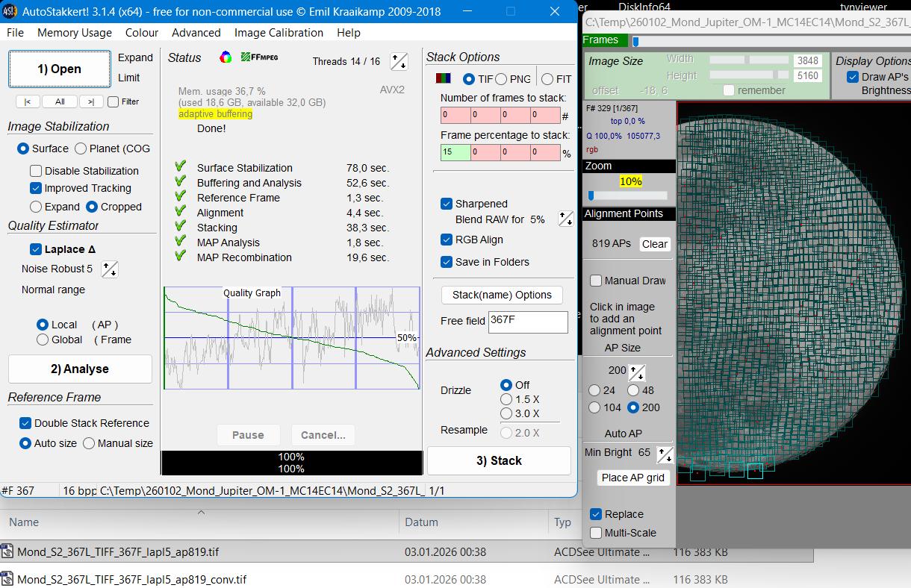The height and width of the screenshot is (588, 911).
Task: Click the ACDSee file icon of Mond_S2_367L_TIFF_367F_lapl5_ap819.tif
Action: coord(7,552)
